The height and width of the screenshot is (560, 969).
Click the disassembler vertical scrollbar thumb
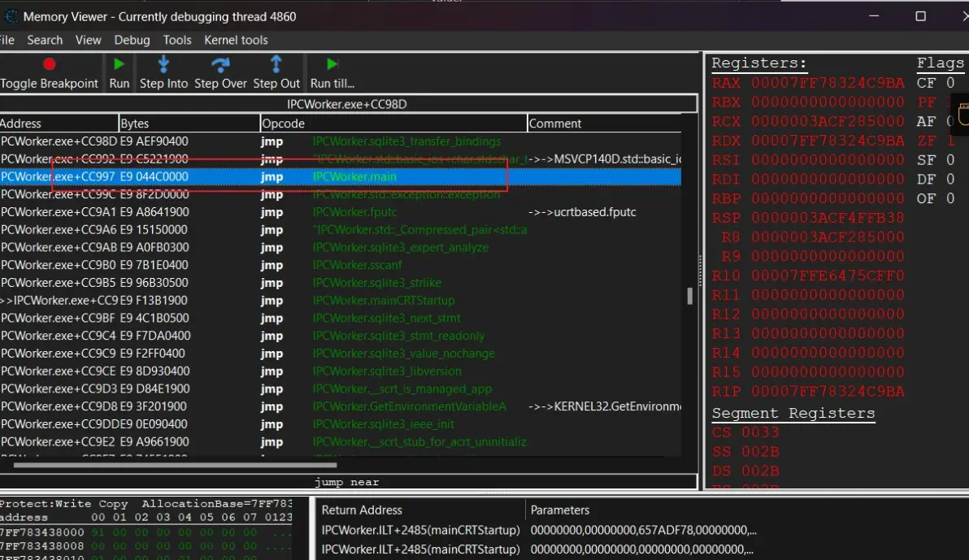pyautogui.click(x=689, y=296)
